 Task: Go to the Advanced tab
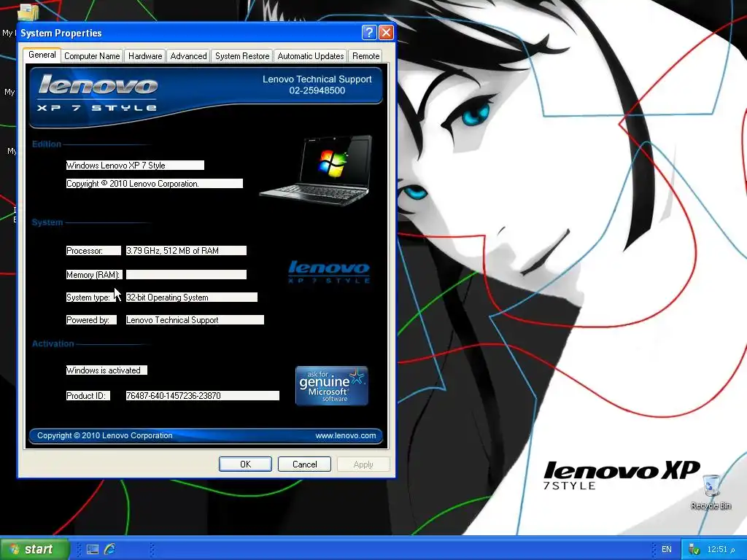point(188,56)
